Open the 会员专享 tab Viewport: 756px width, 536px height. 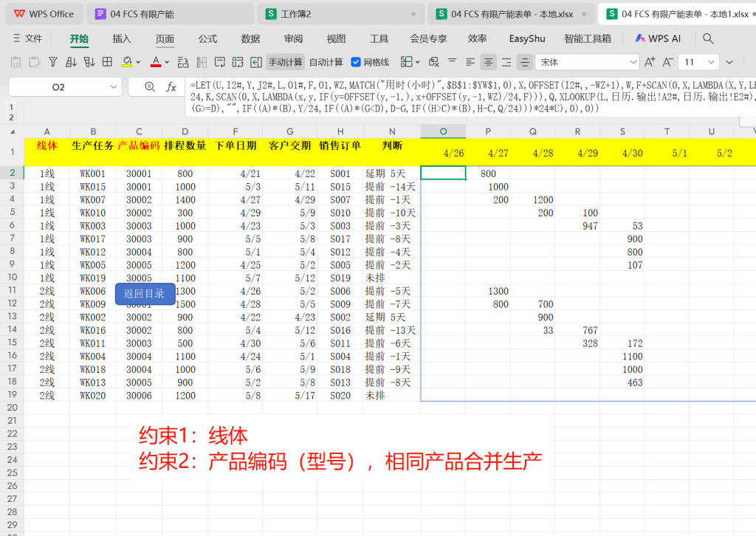(x=428, y=38)
